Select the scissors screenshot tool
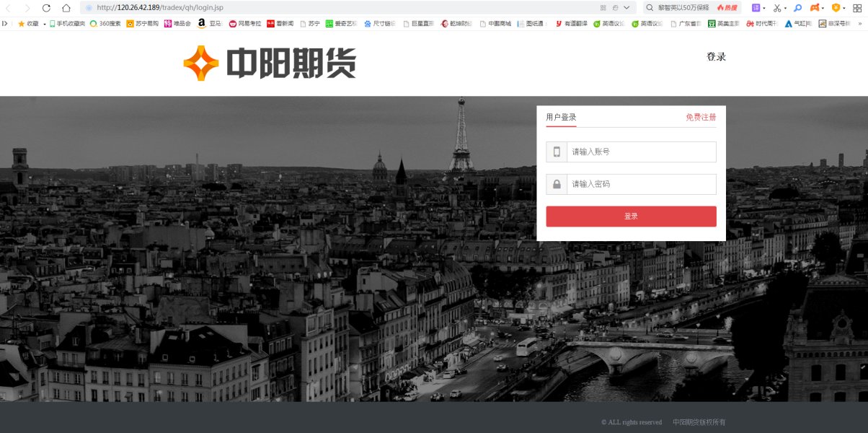Screen dimensions: 868x433 777,7
